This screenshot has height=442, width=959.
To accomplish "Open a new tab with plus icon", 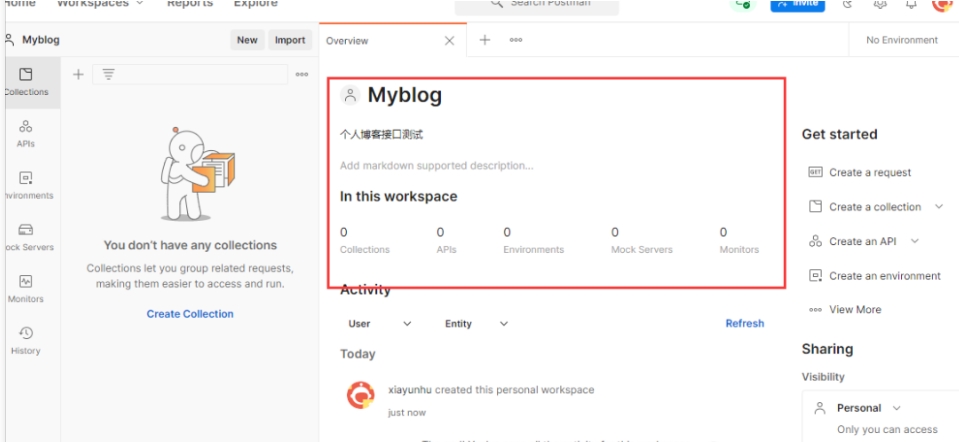I will tap(484, 40).
